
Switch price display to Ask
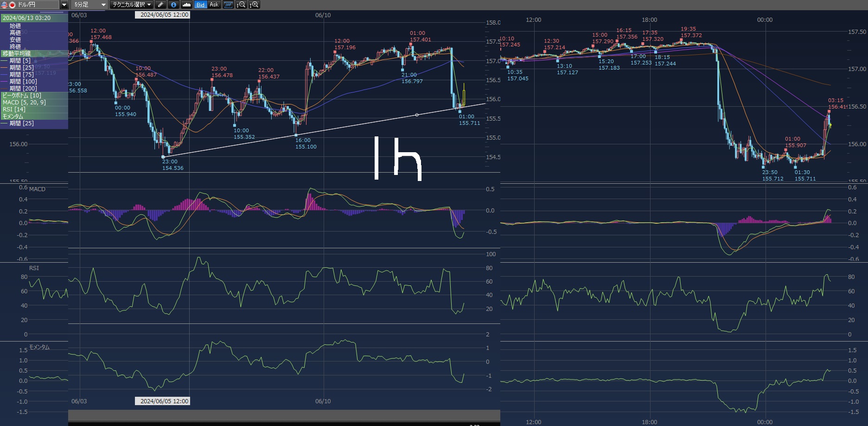tap(214, 5)
